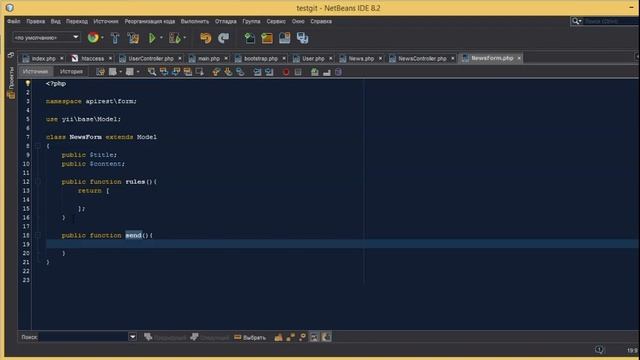The height and width of the screenshot is (360, 640).
Task: Run project in Chrome browser icon
Action: (x=93, y=38)
